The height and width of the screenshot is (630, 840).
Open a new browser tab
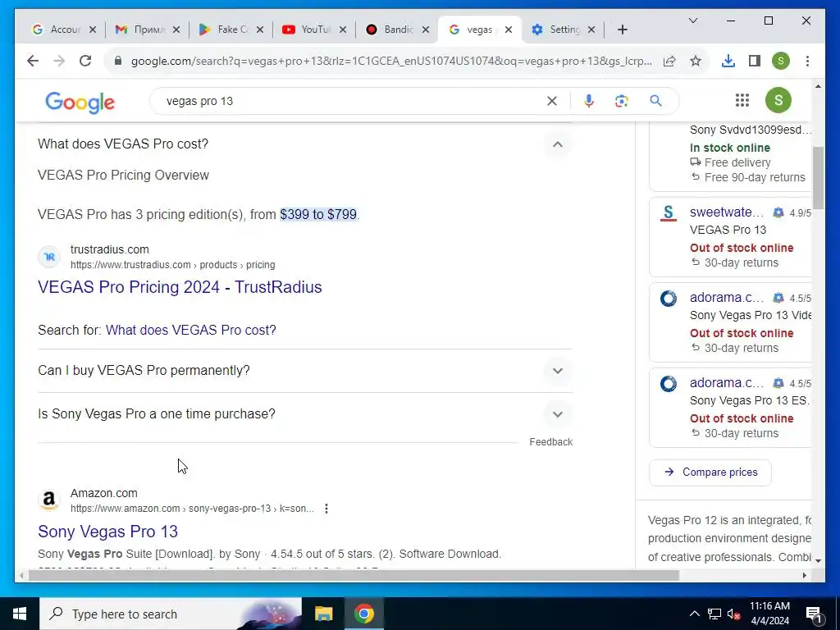click(622, 30)
